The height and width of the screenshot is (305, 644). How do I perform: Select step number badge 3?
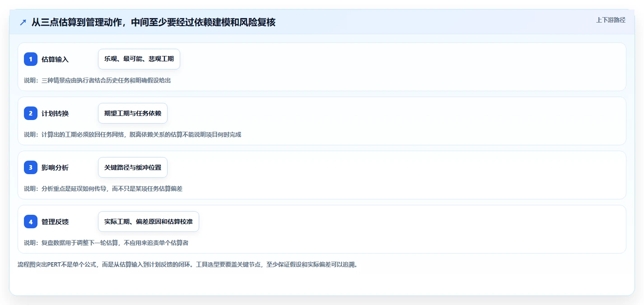point(31,167)
